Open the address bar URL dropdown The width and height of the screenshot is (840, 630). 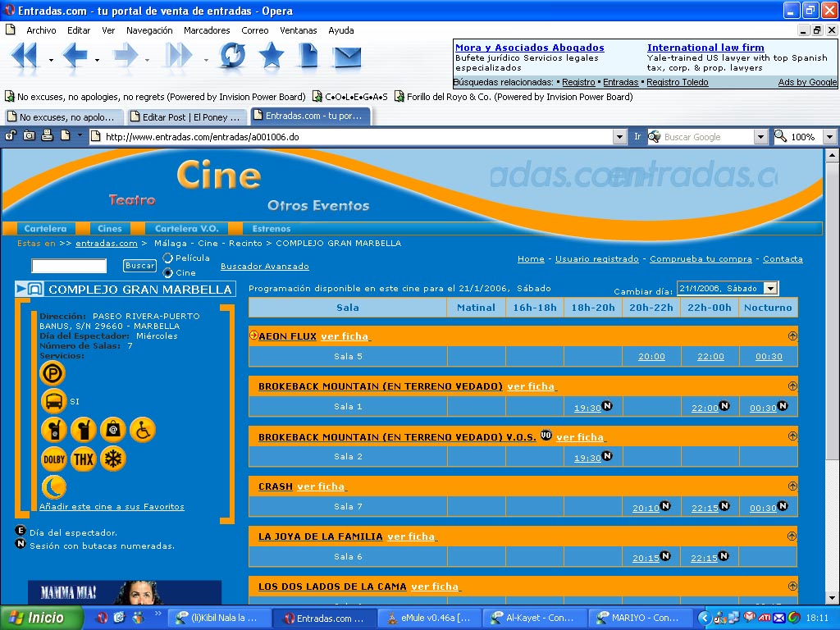pos(620,137)
